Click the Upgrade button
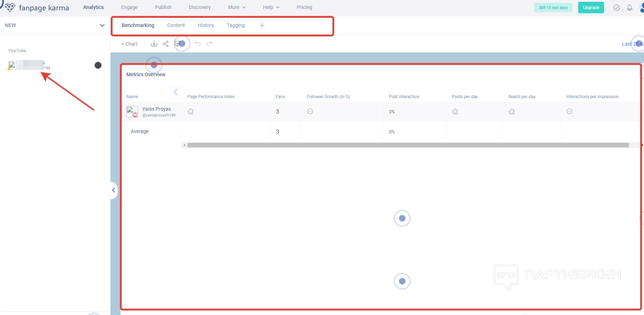Viewport: 644px width, 315px height. (591, 8)
